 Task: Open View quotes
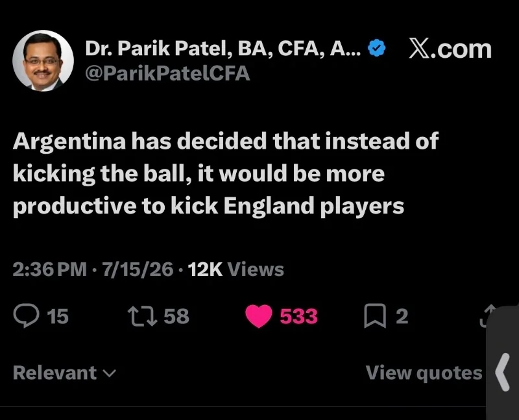(x=424, y=373)
